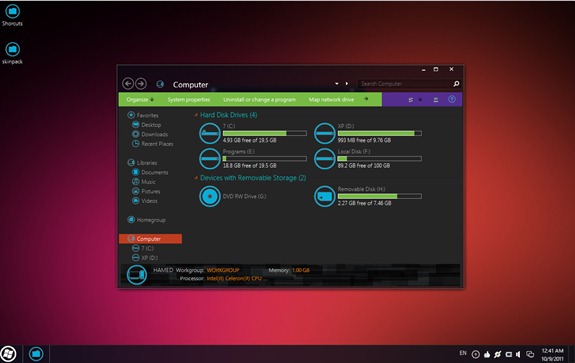Click Map network drive
This screenshot has height=363, width=575.
(331, 100)
